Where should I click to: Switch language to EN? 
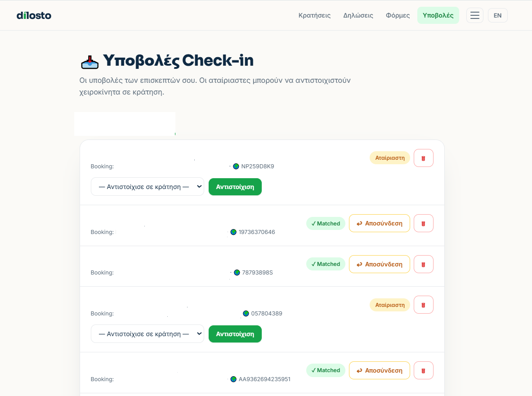click(497, 15)
